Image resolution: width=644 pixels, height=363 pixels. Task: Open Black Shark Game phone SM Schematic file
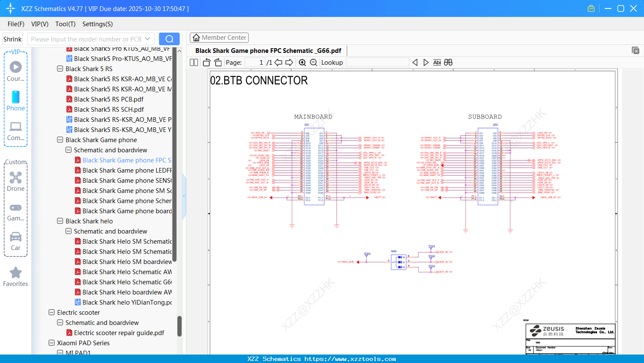123,191
